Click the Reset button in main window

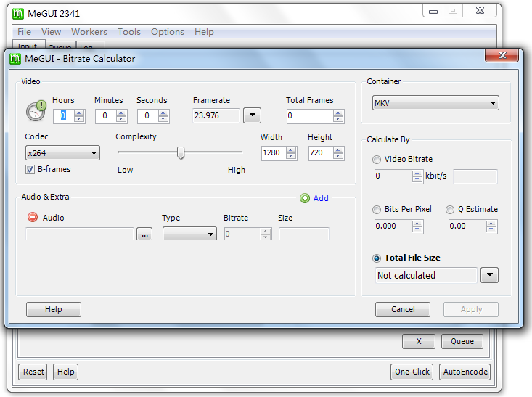(33, 372)
